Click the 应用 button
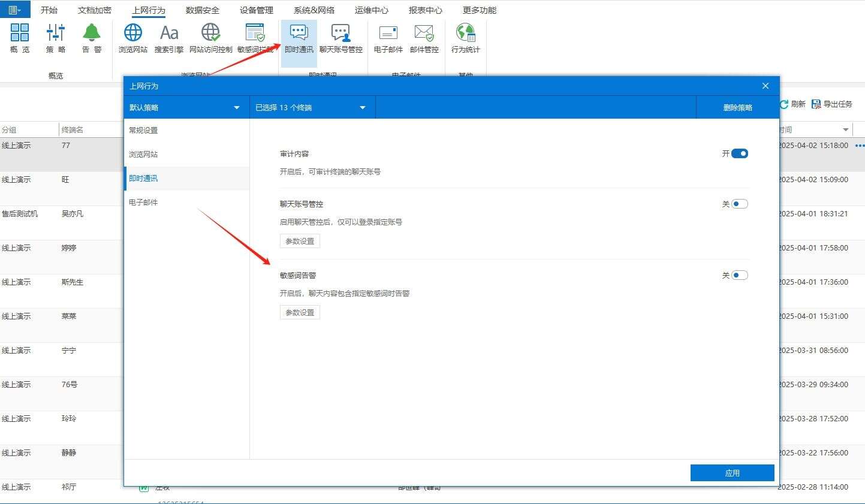The image size is (865, 504). [x=732, y=473]
